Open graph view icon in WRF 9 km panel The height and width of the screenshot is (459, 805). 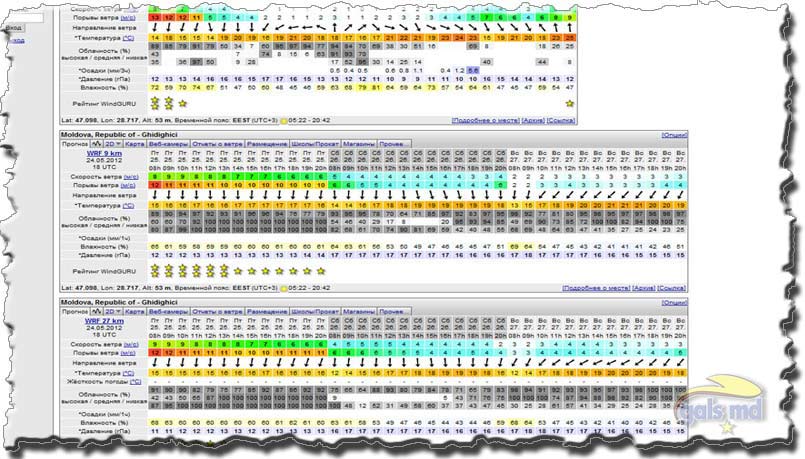pos(97,144)
